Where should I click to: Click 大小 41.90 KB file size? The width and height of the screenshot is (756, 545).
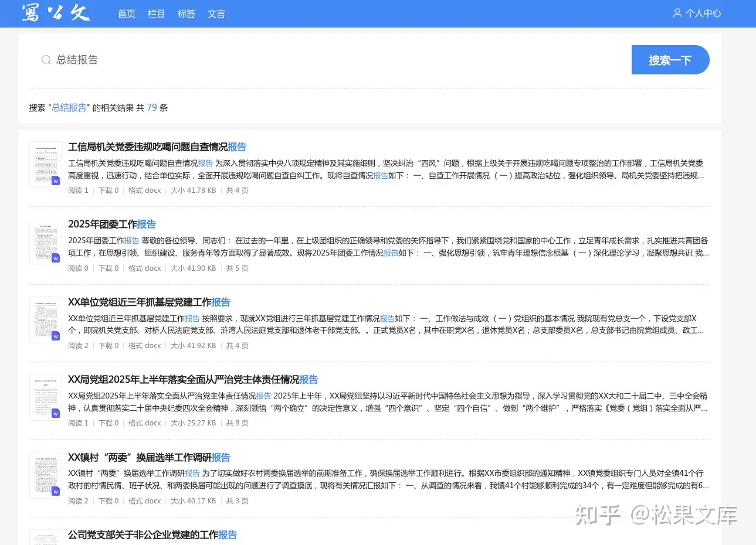coord(194,268)
